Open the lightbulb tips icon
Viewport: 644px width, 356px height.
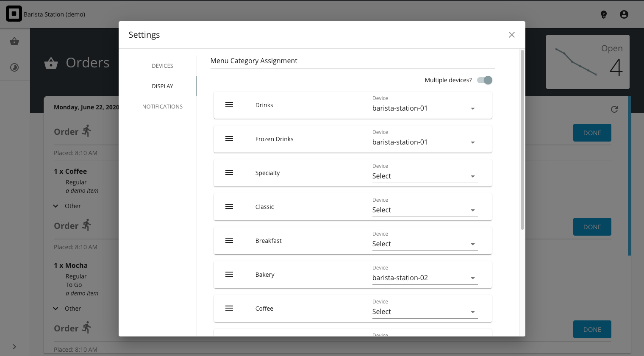tap(604, 14)
